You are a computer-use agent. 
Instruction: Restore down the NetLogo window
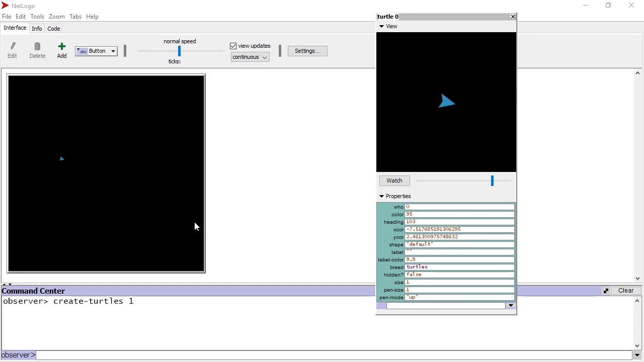coord(609,6)
